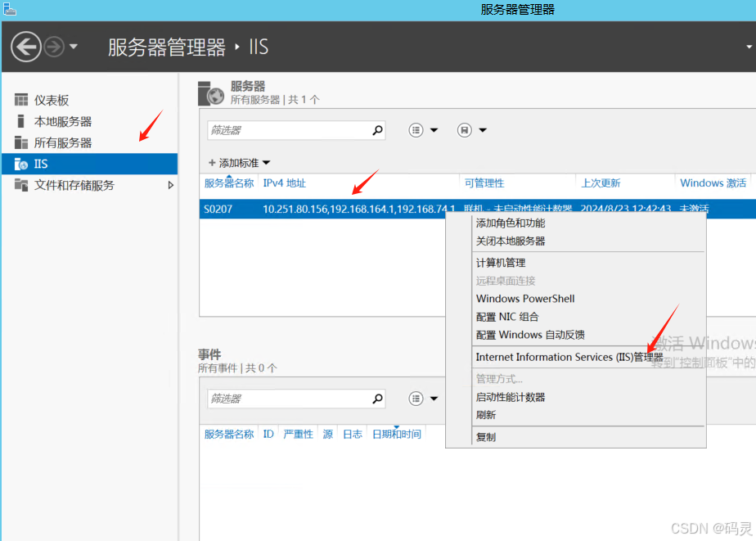This screenshot has height=541, width=756.
Task: Open the header dropdown arrow at right edge
Action: pyautogui.click(x=749, y=47)
